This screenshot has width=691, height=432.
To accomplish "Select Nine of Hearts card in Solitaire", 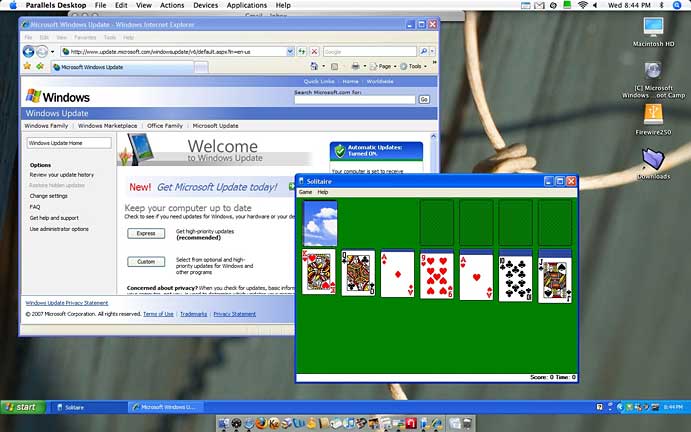I will pyautogui.click(x=437, y=276).
